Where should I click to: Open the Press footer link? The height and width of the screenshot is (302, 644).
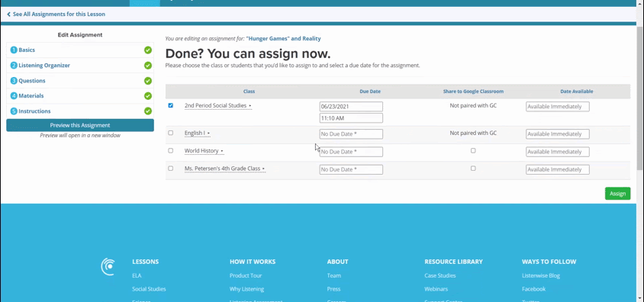coord(333,289)
